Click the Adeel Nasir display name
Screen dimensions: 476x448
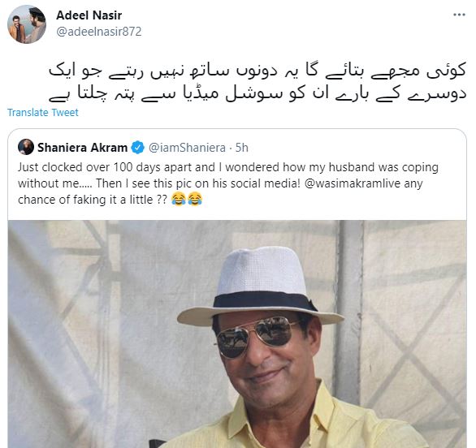pyautogui.click(x=89, y=15)
